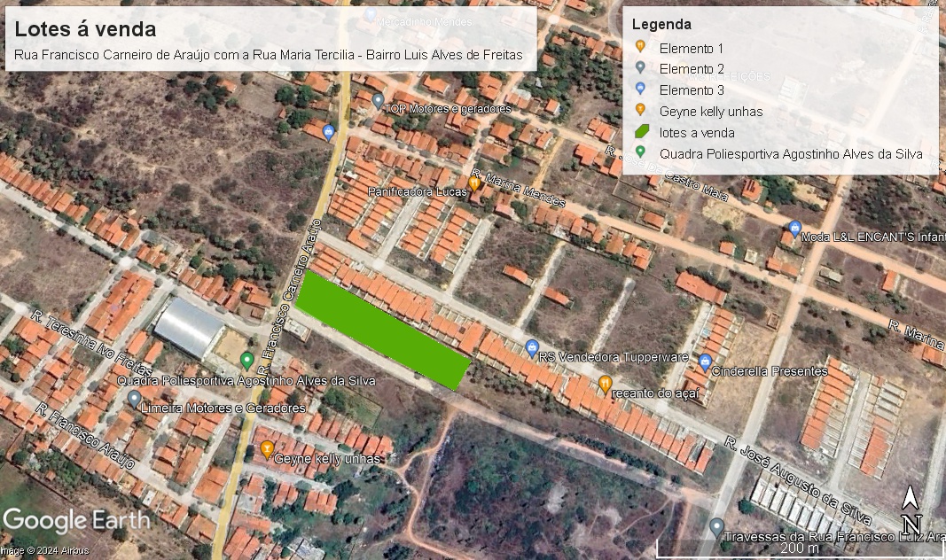The image size is (946, 560).
Task: Click the 'Geyne kelly unhas' legend label
Action: pos(711,112)
